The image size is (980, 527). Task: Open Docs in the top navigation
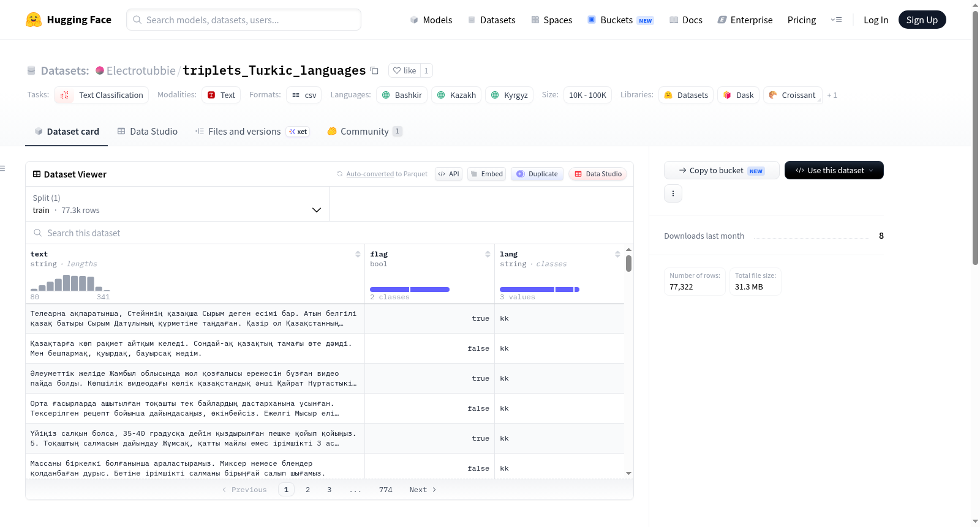[686, 20]
